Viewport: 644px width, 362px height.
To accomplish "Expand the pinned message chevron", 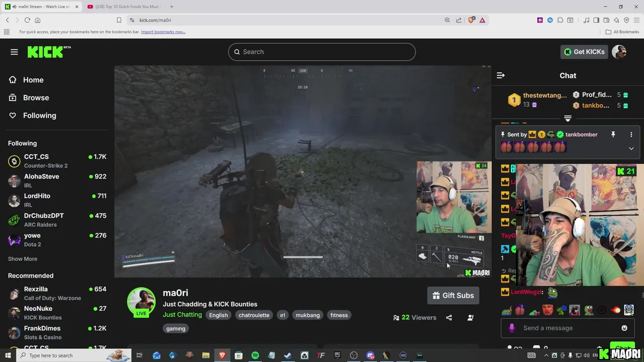I will 631,148.
